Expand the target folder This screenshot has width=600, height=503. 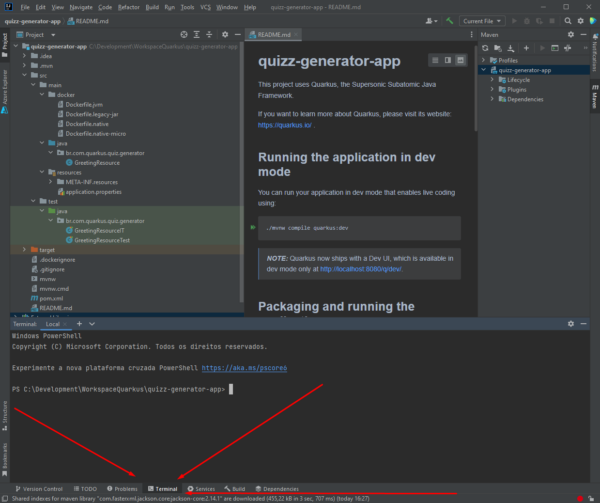coord(24,249)
